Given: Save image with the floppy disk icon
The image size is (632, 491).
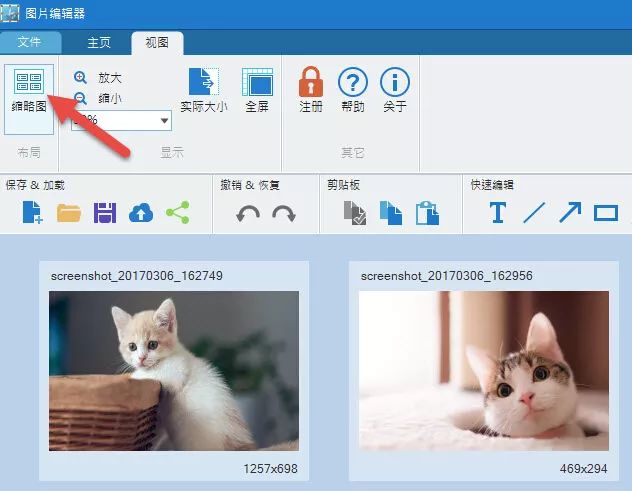Looking at the screenshot, I should 105,213.
